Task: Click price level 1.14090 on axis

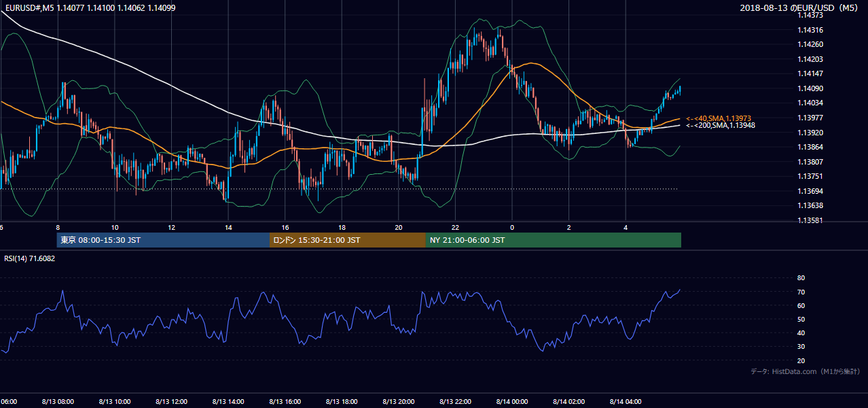Action: coord(810,88)
